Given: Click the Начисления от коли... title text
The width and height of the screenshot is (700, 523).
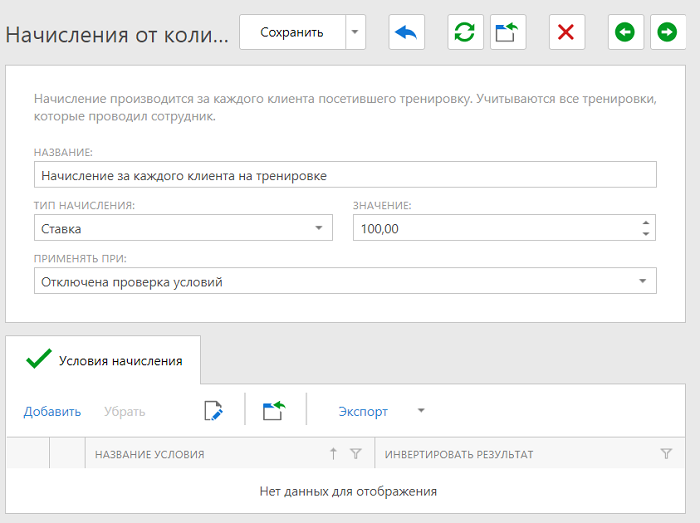Looking at the screenshot, I should (x=117, y=34).
